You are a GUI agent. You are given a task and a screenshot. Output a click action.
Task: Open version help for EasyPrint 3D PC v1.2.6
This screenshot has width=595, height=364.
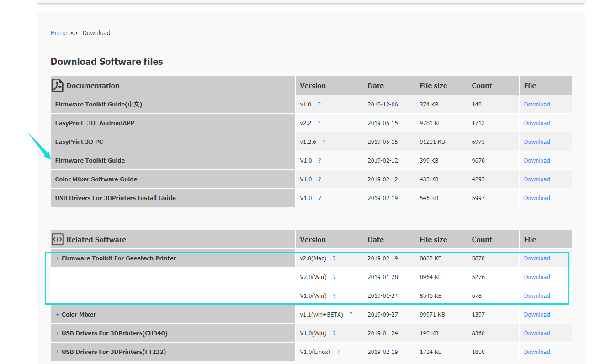[324, 142]
